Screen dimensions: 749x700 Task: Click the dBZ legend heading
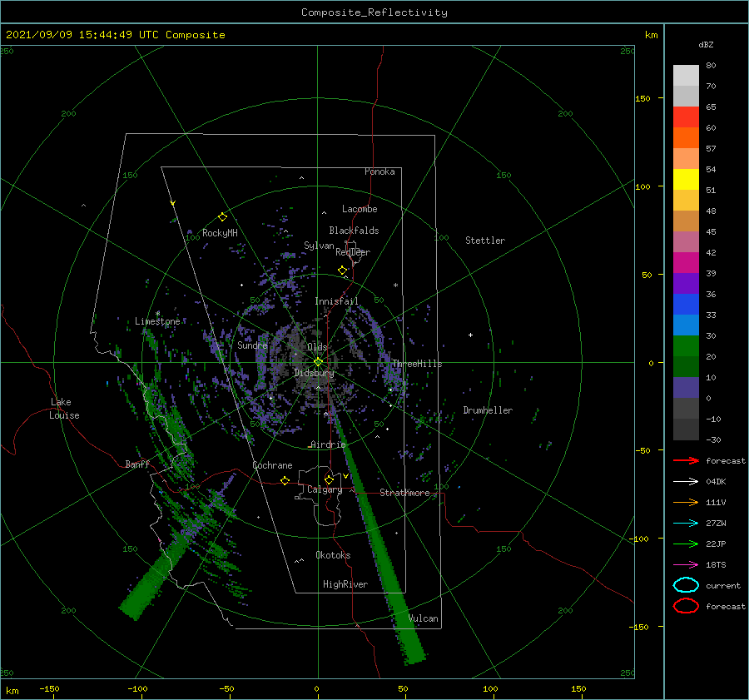706,44
